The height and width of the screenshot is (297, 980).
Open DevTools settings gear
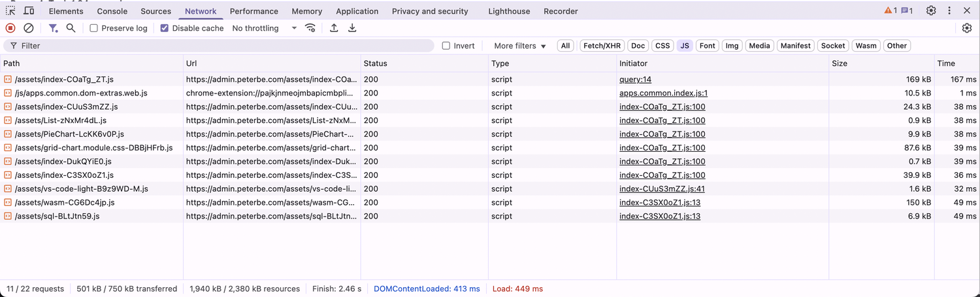[x=931, y=10]
